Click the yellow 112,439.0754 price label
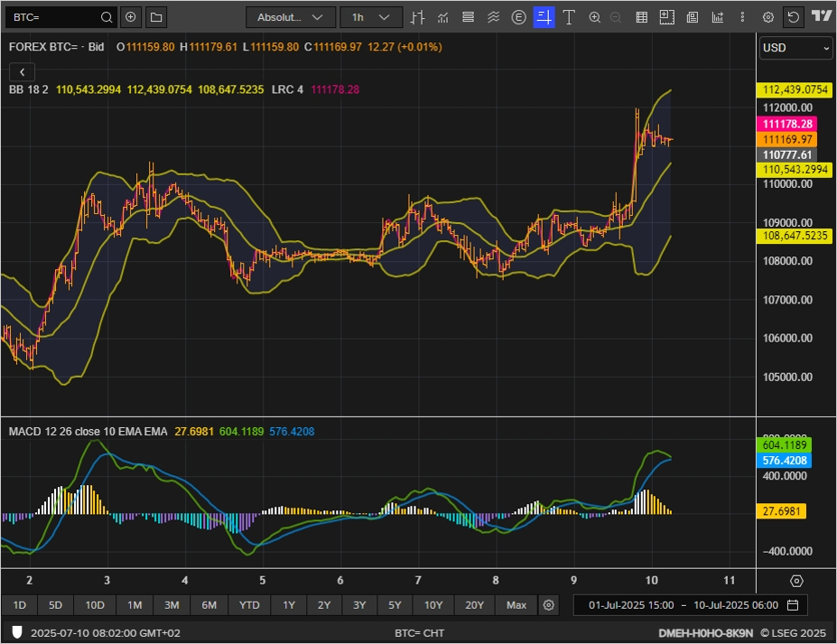 [x=795, y=89]
